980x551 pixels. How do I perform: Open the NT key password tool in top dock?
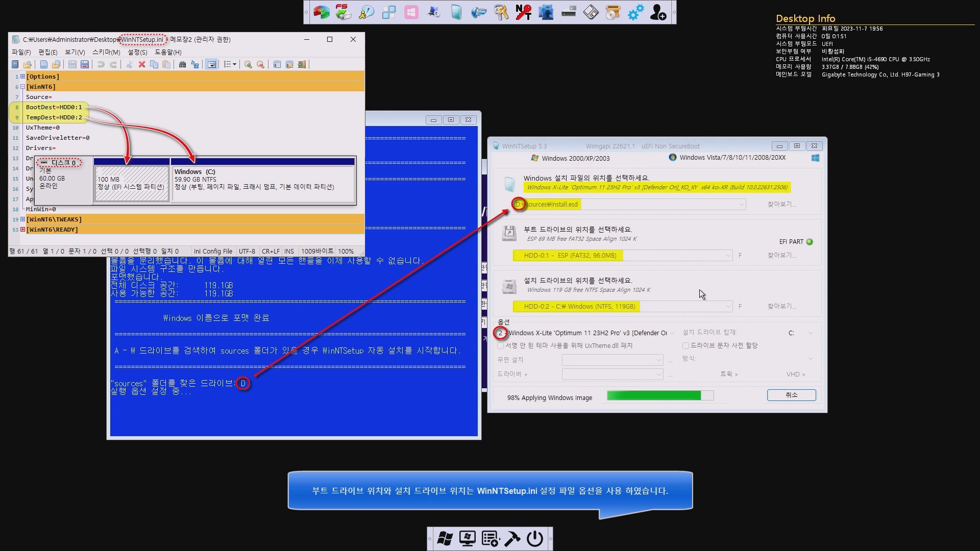coord(523,12)
